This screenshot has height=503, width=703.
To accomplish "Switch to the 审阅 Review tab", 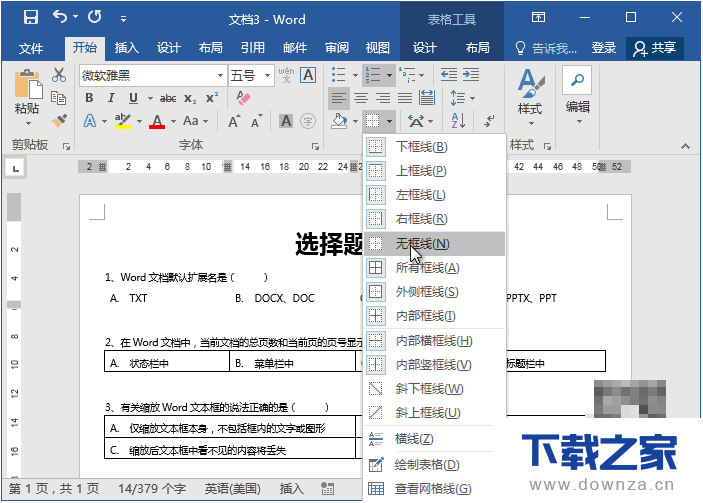I will [337, 48].
